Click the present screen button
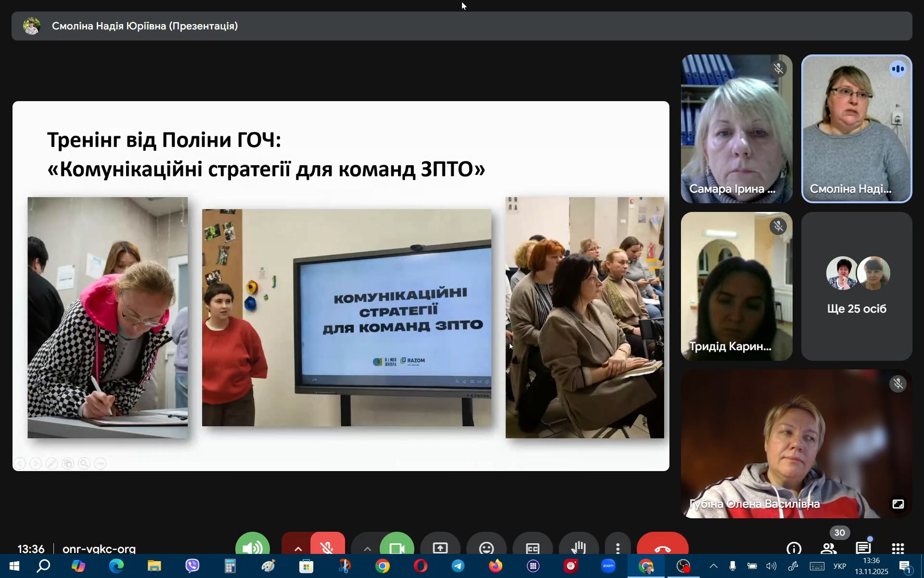The image size is (924, 578). 440,547
